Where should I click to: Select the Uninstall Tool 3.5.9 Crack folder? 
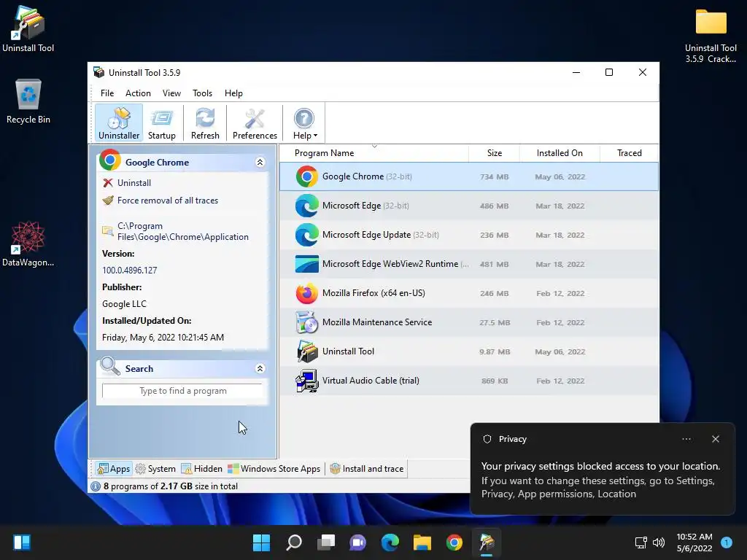[711, 35]
